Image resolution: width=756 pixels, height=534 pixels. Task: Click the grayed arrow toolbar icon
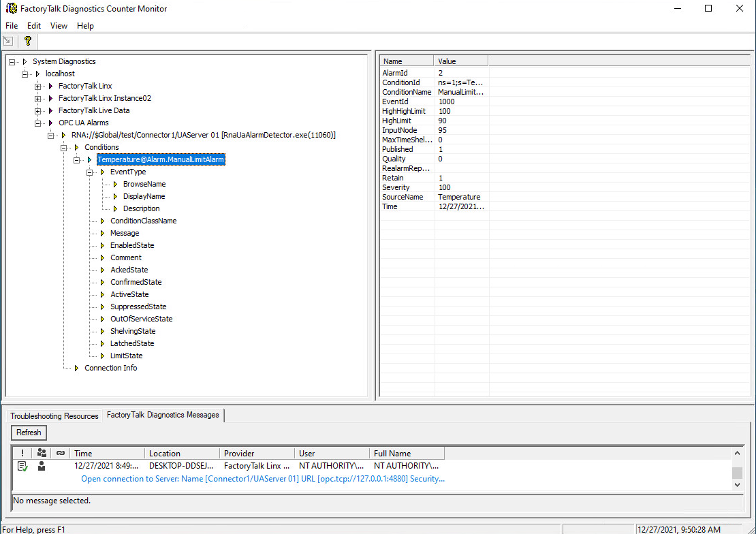click(8, 41)
